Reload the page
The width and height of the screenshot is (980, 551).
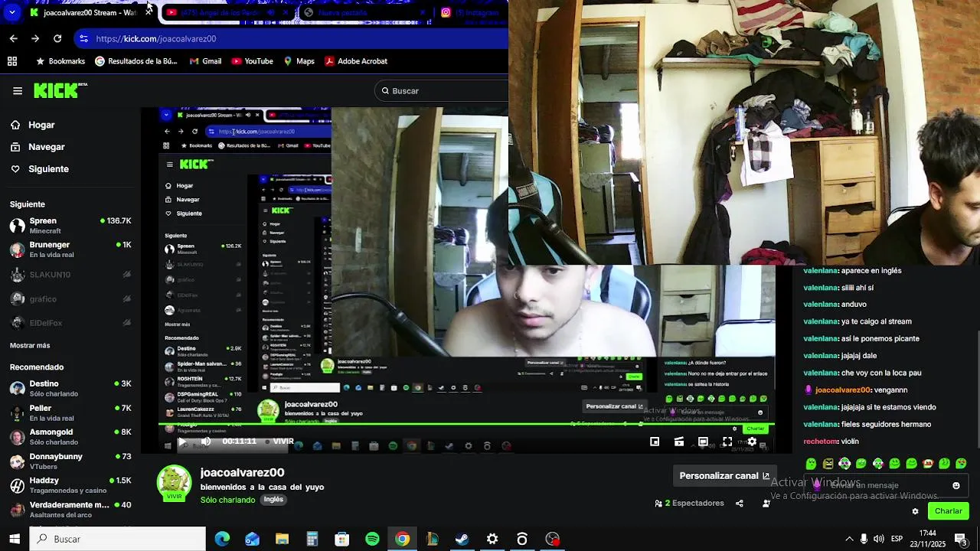(x=57, y=38)
